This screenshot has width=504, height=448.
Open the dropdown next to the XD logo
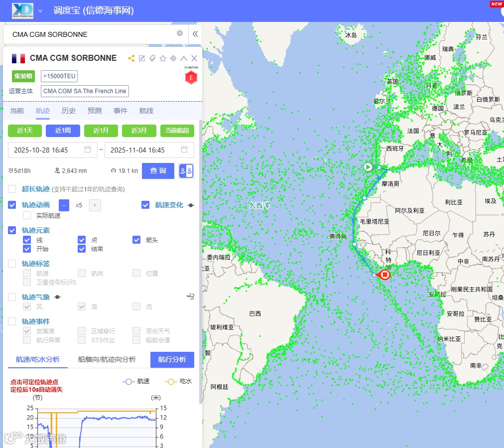(40, 10)
